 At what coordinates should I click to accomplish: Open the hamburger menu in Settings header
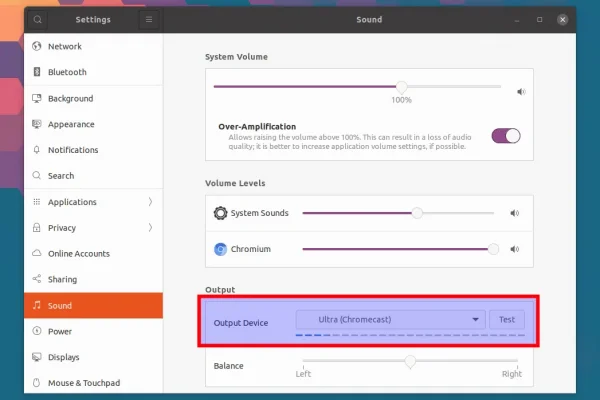pyautogui.click(x=149, y=19)
